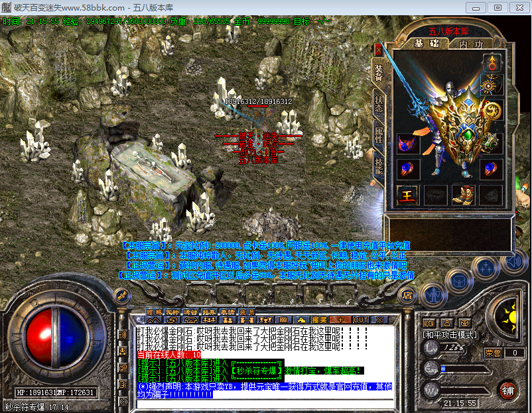Click the empty gem stone equipment slot
The image size is (532, 413).
coord(491,195)
